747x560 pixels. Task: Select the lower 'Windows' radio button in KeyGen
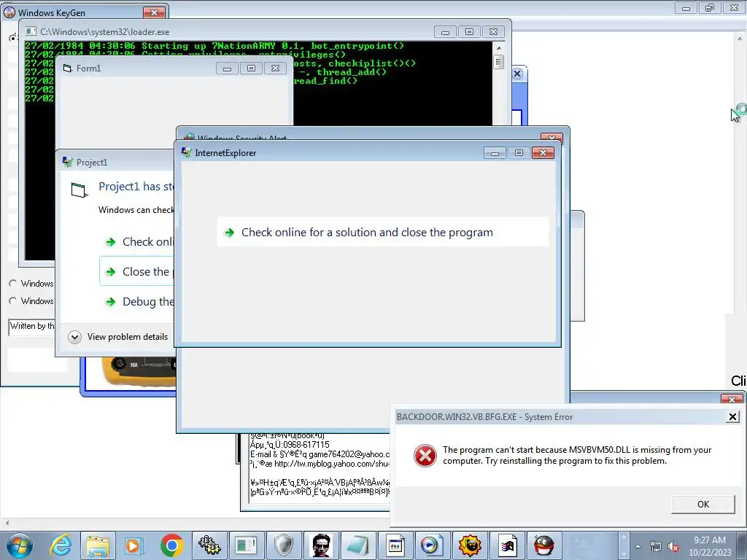13,301
